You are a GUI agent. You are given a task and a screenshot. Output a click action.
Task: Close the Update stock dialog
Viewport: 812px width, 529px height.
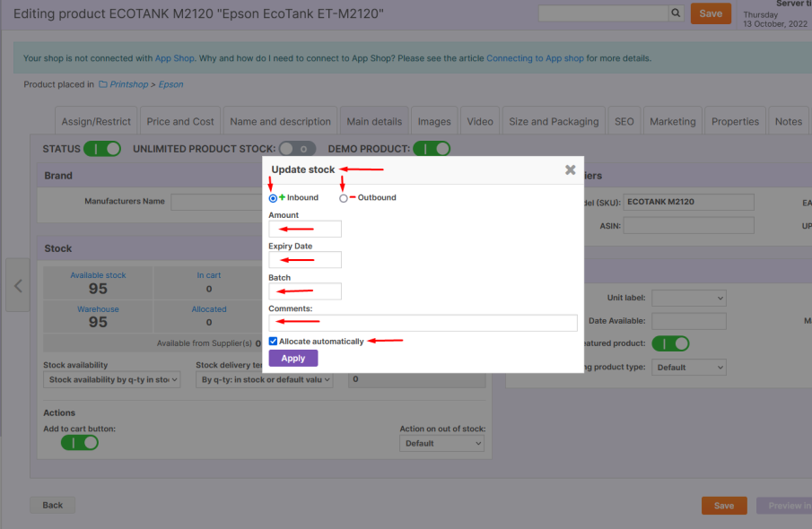tap(570, 169)
